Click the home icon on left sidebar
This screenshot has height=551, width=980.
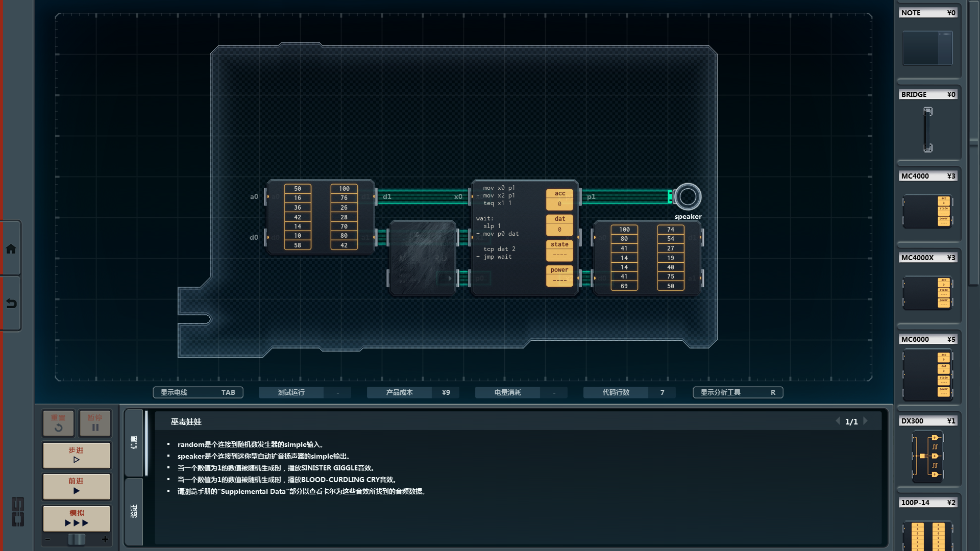pos(11,249)
